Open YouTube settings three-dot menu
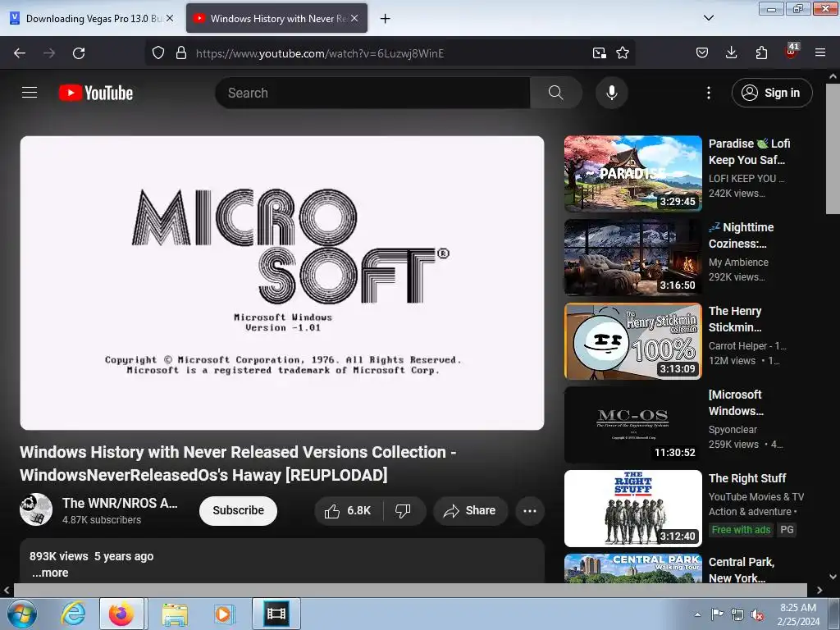This screenshot has width=840, height=630. pos(709,93)
